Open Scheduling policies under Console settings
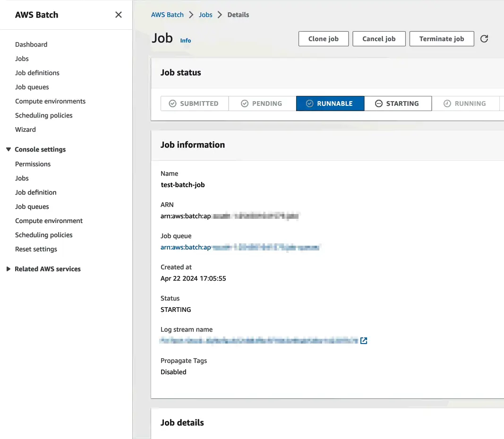Screen dimensions: 504x439 [x=44, y=235]
